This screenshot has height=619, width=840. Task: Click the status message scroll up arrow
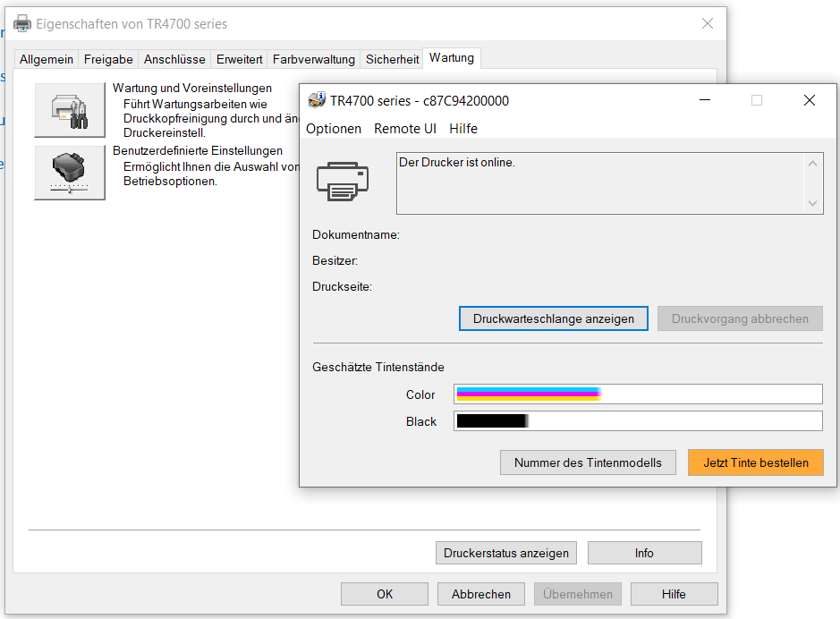[812, 164]
